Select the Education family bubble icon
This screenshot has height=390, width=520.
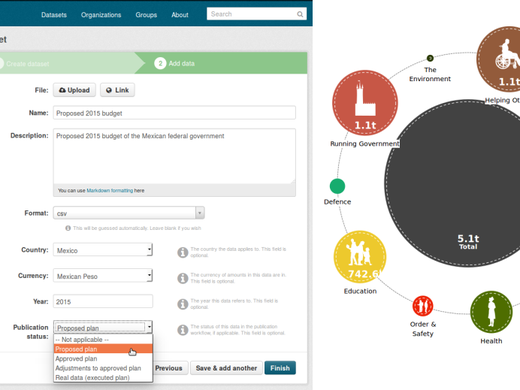tap(360, 257)
